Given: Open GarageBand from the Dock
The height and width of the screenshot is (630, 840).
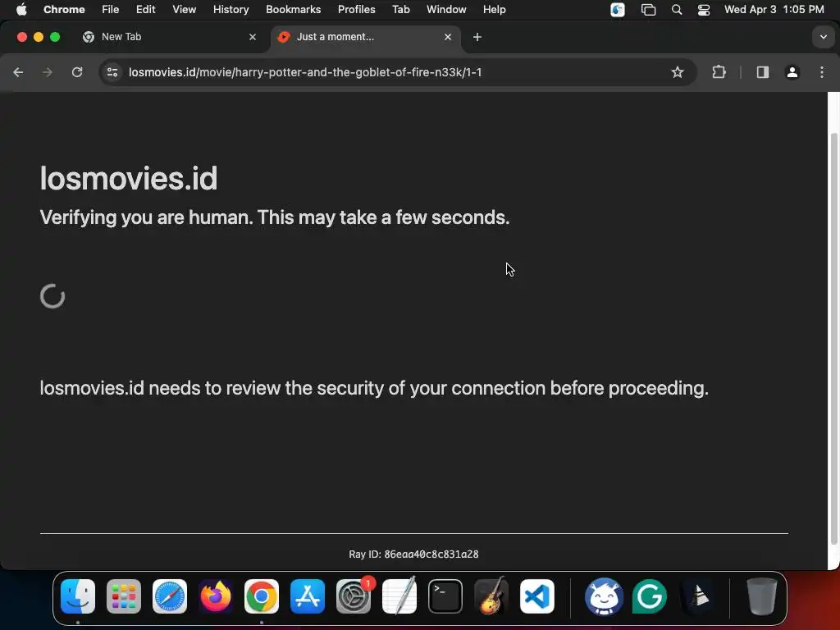Looking at the screenshot, I should pyautogui.click(x=491, y=596).
